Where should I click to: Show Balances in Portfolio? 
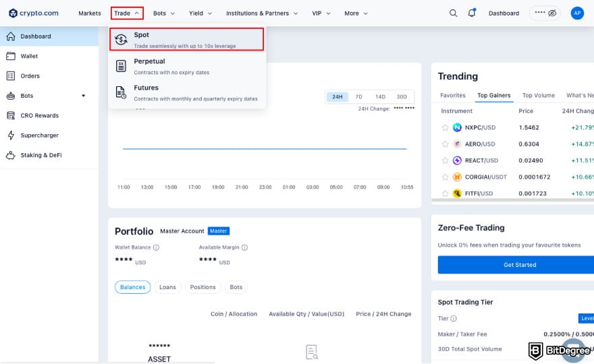coord(132,287)
